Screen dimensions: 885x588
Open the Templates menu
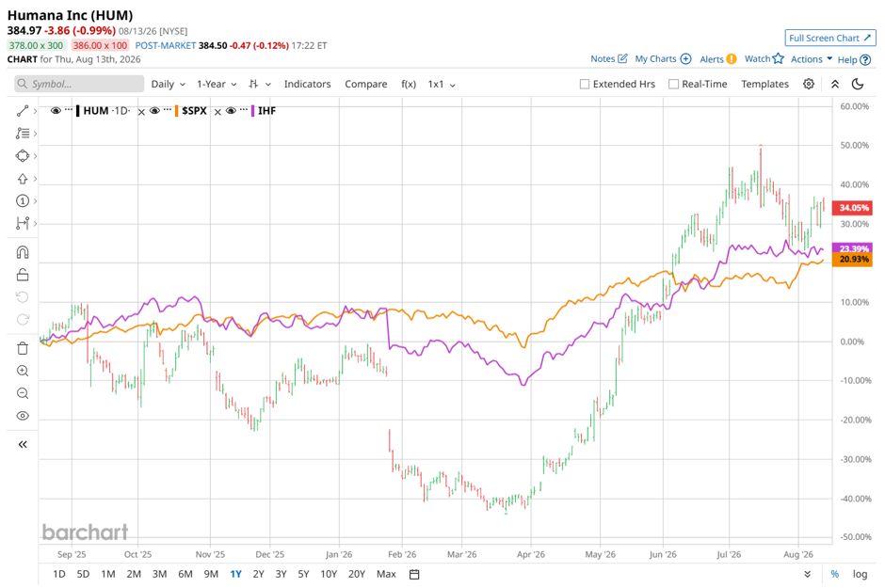[764, 84]
